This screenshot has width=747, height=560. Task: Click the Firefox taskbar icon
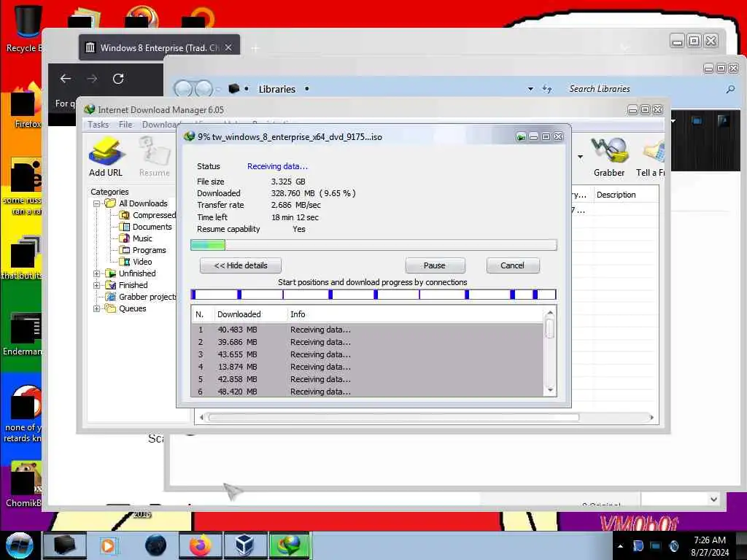(x=200, y=545)
